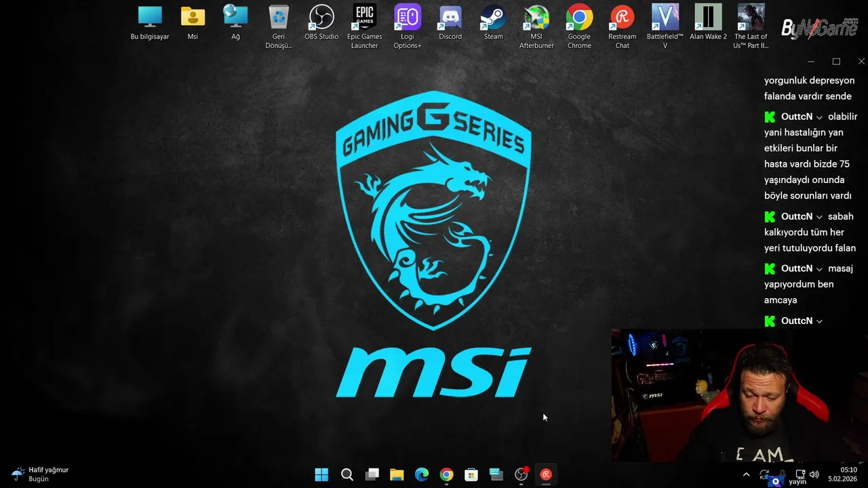Expand chevron beside OuttcN 'olabilir' message
Viewport: 868px width, 488px height.
pos(819,117)
